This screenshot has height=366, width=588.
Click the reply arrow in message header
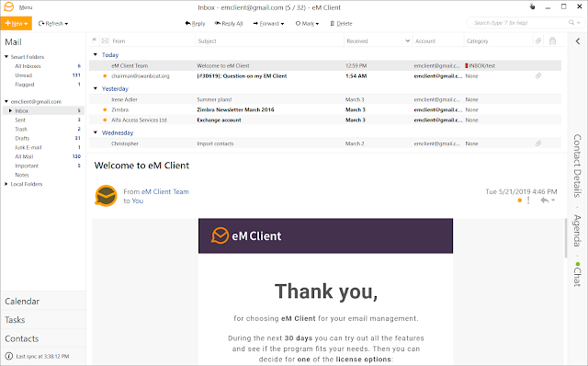coord(545,200)
